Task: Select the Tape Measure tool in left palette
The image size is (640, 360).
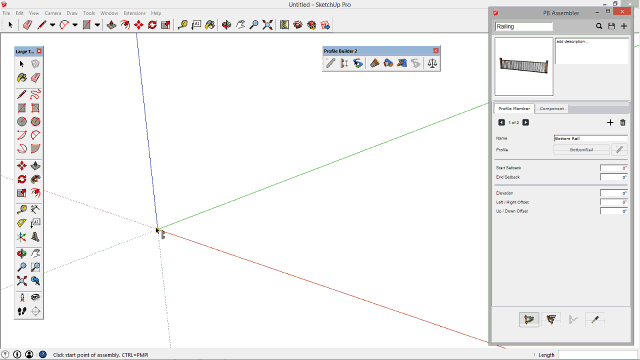Action: [x=22, y=209]
